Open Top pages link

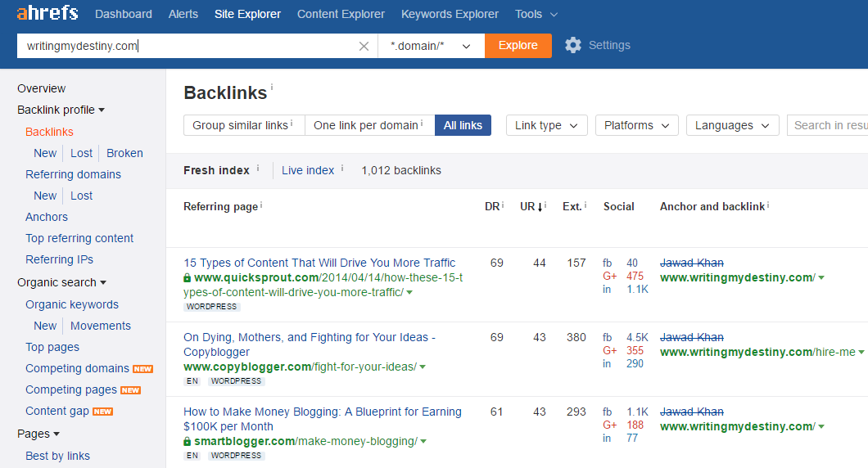(x=52, y=348)
